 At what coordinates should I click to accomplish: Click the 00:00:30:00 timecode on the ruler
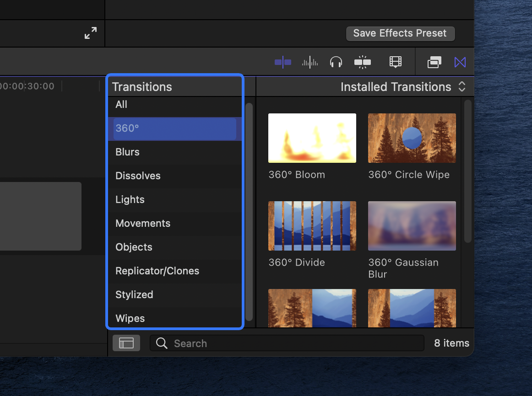click(x=27, y=86)
